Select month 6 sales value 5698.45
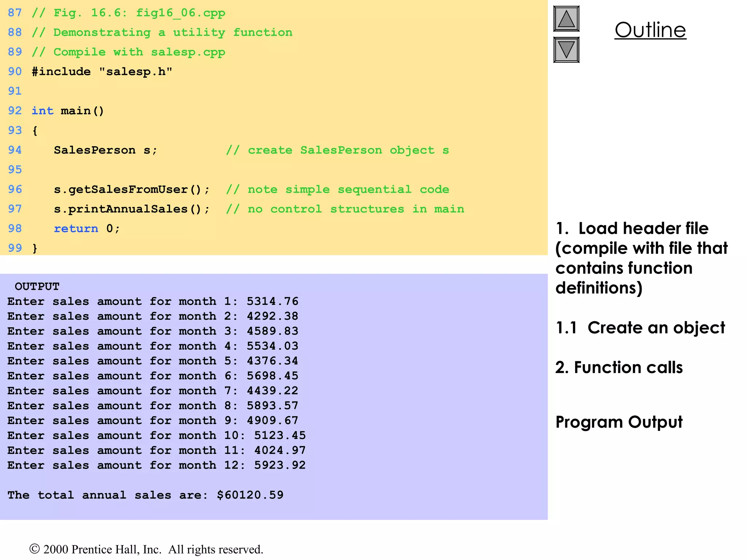Image resolution: width=747 pixels, height=560 pixels. pos(272,376)
